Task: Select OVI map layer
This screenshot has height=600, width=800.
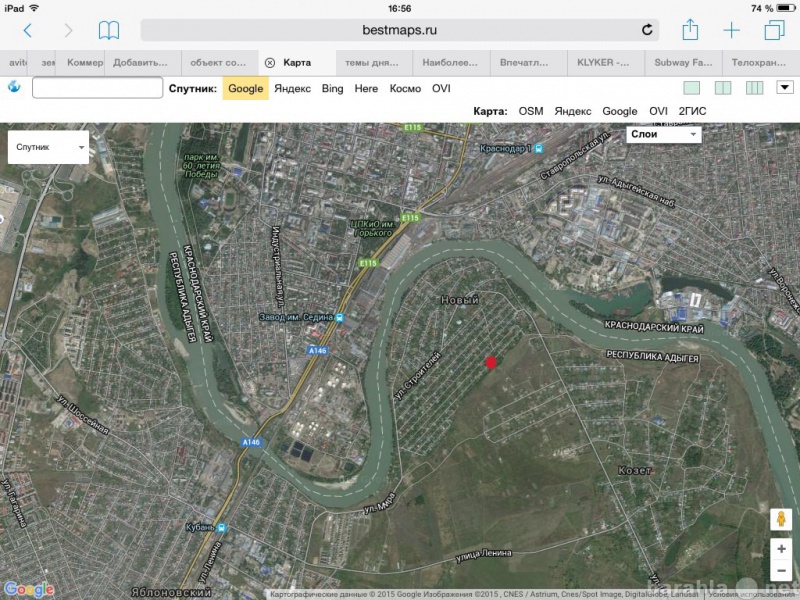Action: pyautogui.click(x=658, y=111)
